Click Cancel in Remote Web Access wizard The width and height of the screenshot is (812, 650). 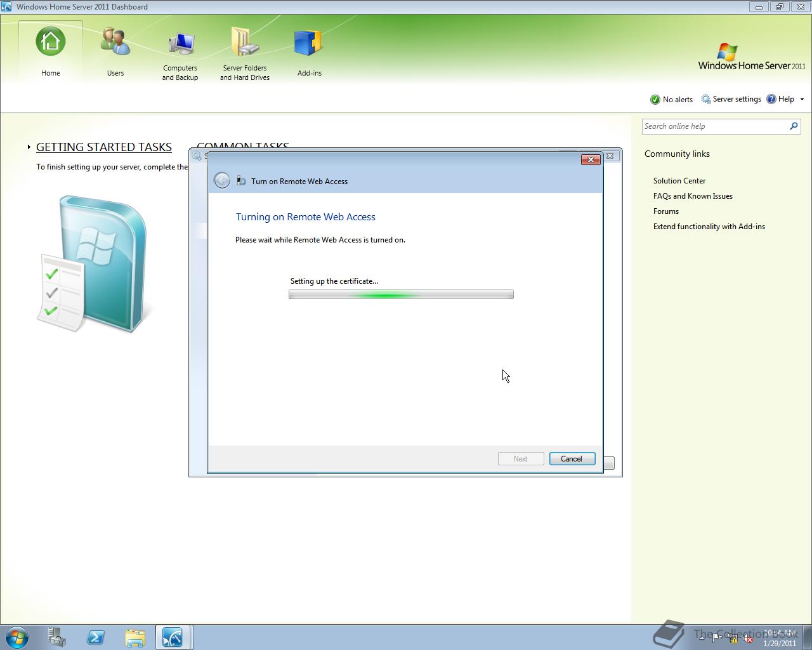[x=572, y=459]
